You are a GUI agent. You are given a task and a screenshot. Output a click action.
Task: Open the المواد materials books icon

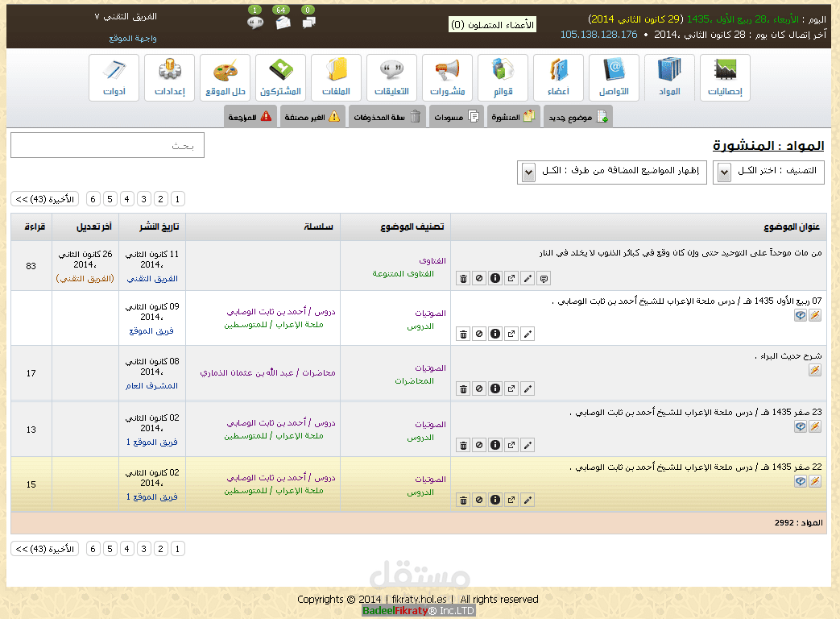tap(669, 77)
